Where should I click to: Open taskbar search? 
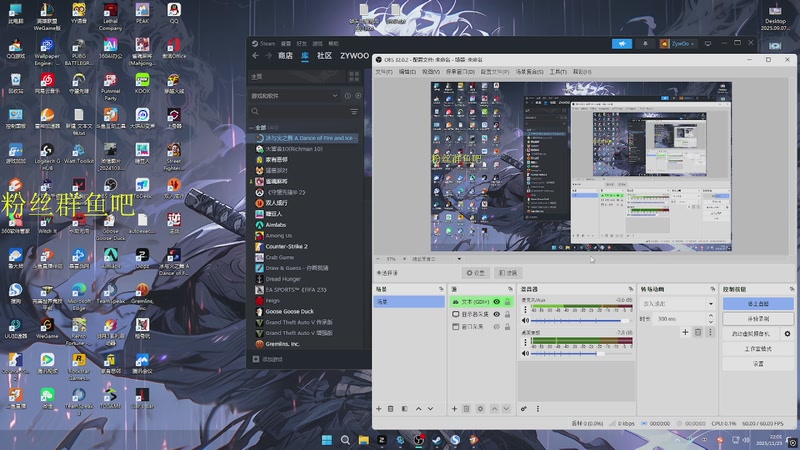[x=345, y=440]
